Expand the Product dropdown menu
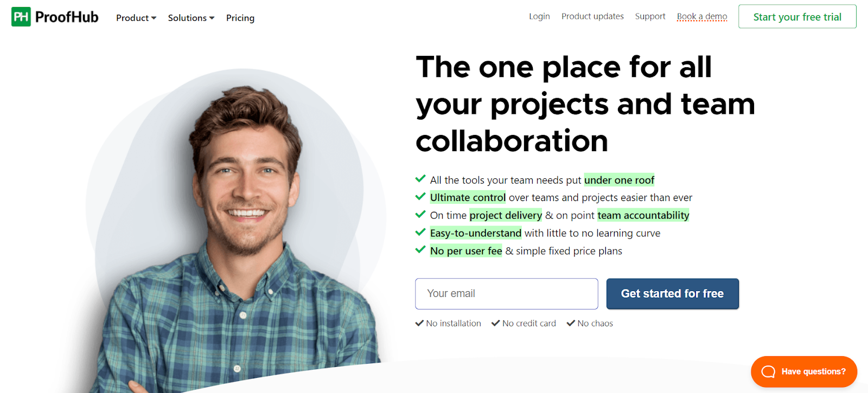The width and height of the screenshot is (868, 393). click(136, 18)
